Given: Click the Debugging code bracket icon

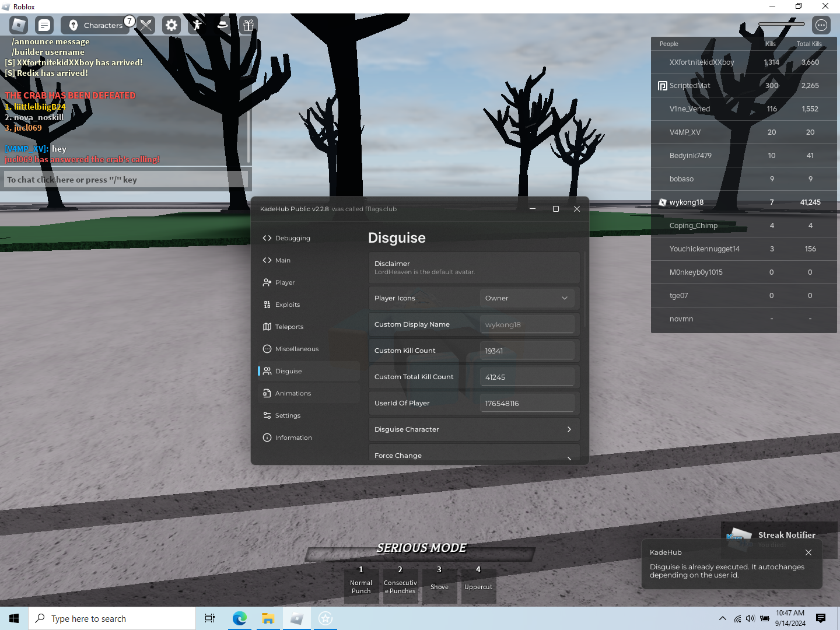Looking at the screenshot, I should (x=267, y=238).
